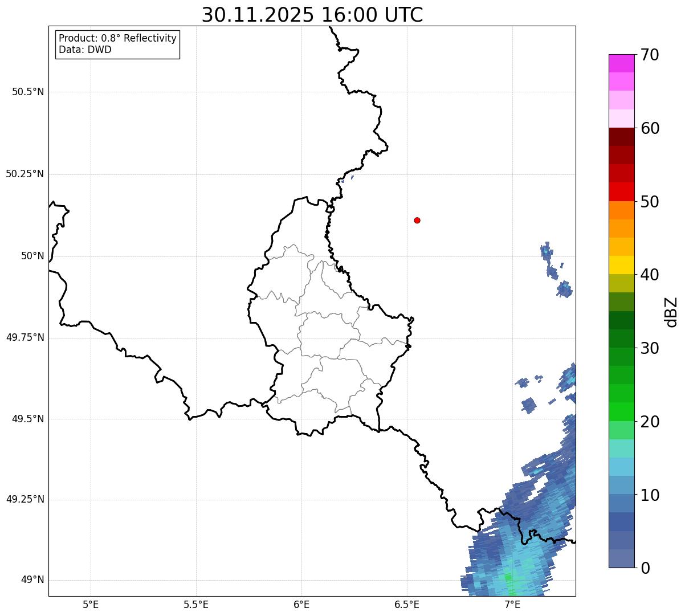685x616 pixels.
Task: Click the 5°E longitude label
Action: tap(91, 604)
